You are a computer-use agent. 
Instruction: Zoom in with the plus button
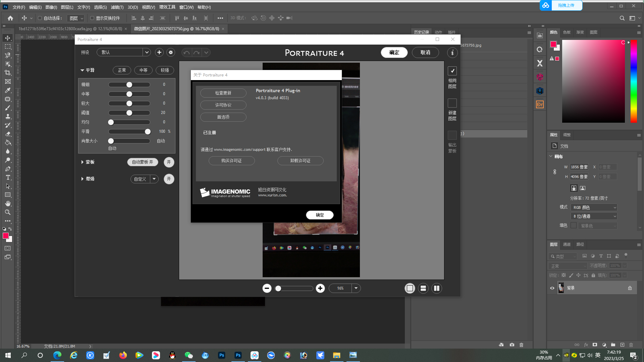click(320, 288)
